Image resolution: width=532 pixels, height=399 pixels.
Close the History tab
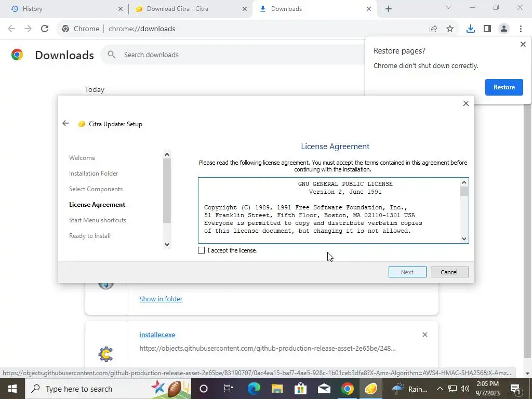[121, 9]
